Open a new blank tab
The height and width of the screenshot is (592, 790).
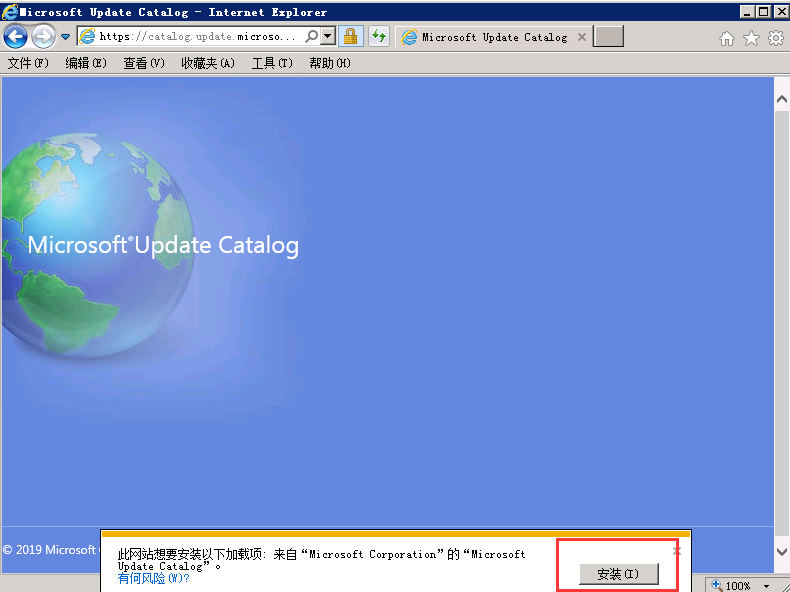[x=608, y=37]
